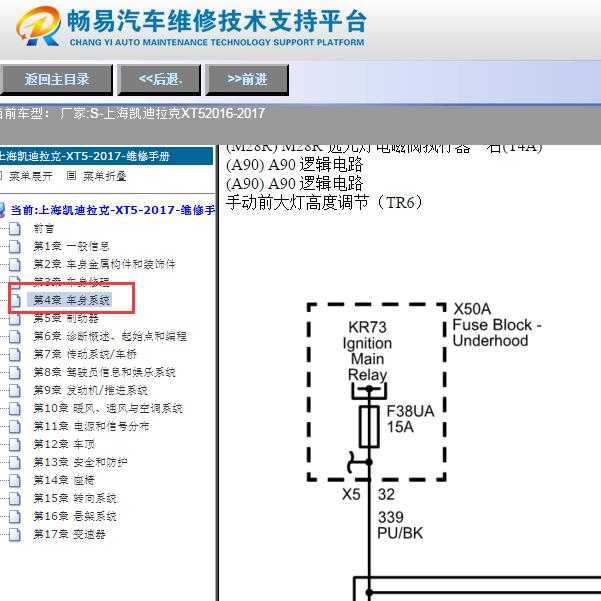Image resolution: width=601 pixels, height=601 pixels.
Task: Open 第13章 安全和防护
Action: click(80, 462)
